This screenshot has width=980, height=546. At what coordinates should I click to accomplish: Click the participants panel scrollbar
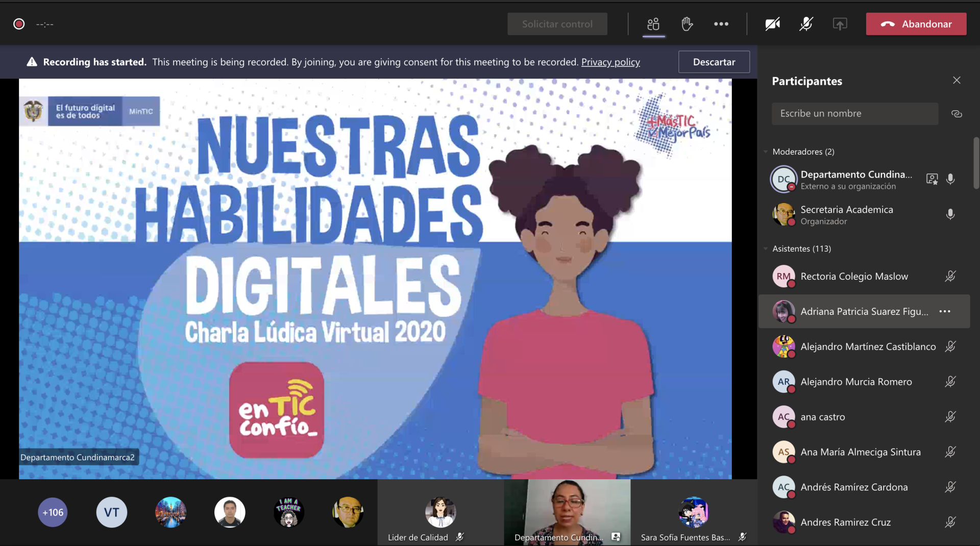pos(976,163)
